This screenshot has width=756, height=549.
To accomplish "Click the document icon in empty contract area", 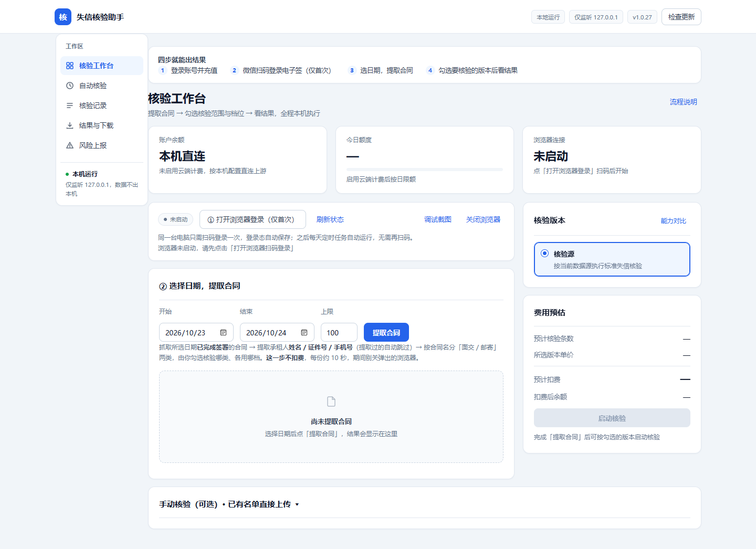I will (x=331, y=402).
